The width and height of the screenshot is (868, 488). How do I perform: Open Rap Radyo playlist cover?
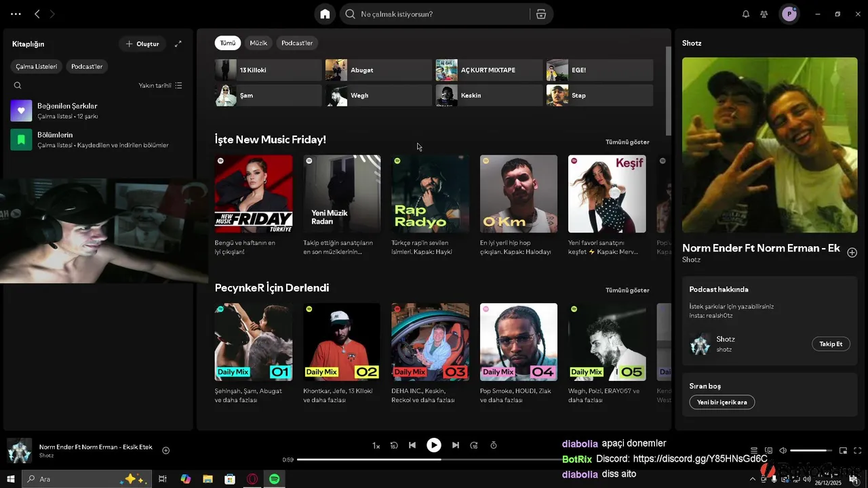(x=430, y=194)
